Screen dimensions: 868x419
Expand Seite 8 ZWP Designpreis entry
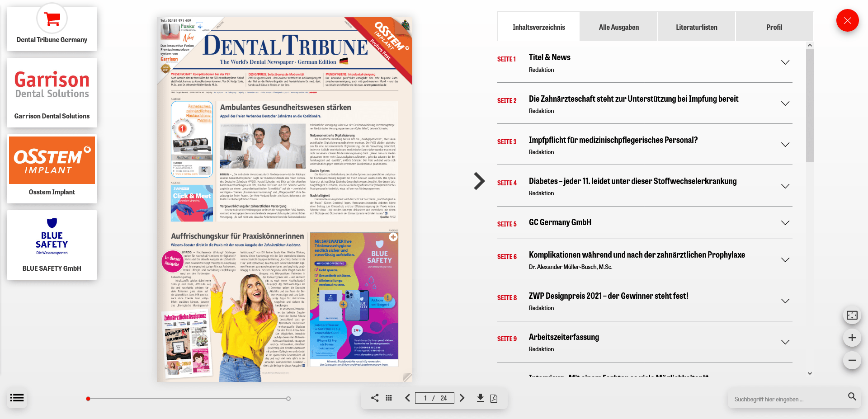785,301
